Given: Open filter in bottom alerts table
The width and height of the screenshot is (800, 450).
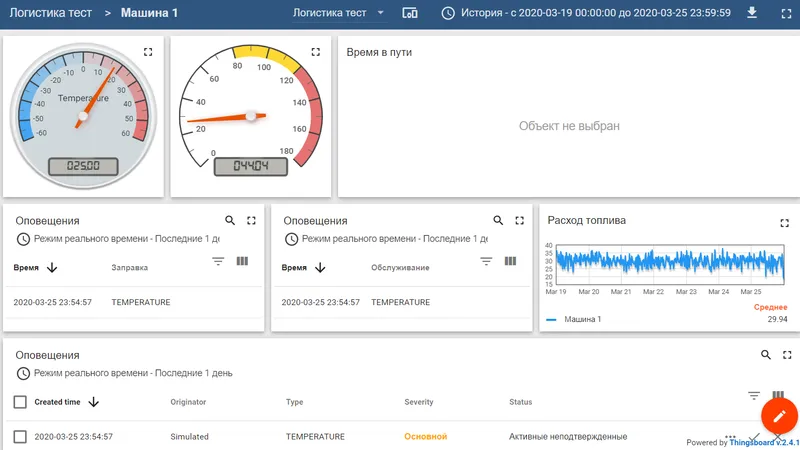Looking at the screenshot, I should click(754, 395).
